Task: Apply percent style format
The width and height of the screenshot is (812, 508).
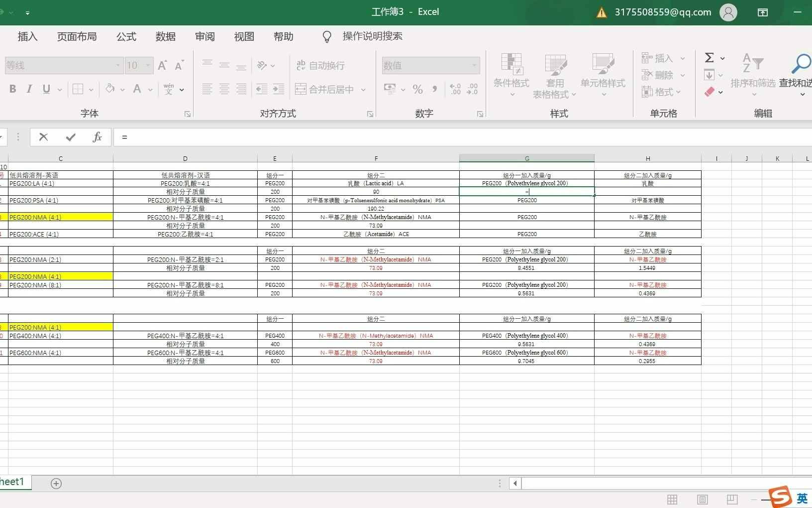Action: click(418, 89)
